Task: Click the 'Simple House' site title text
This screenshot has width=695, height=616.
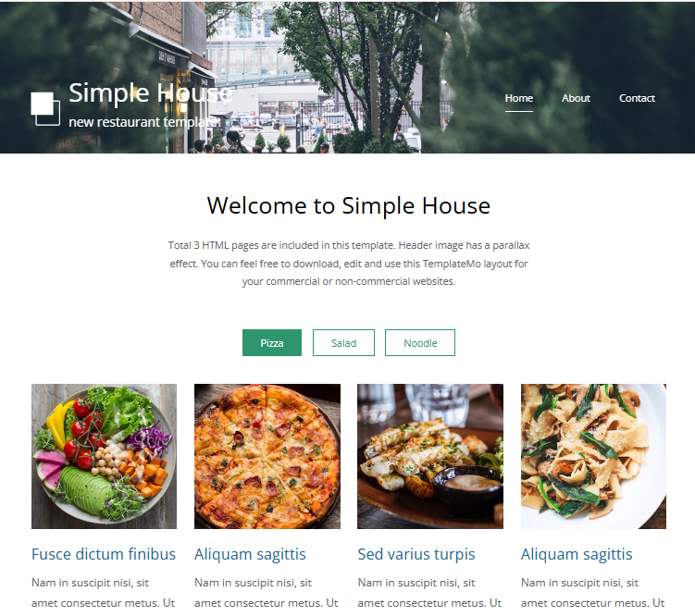Action: pos(150,93)
